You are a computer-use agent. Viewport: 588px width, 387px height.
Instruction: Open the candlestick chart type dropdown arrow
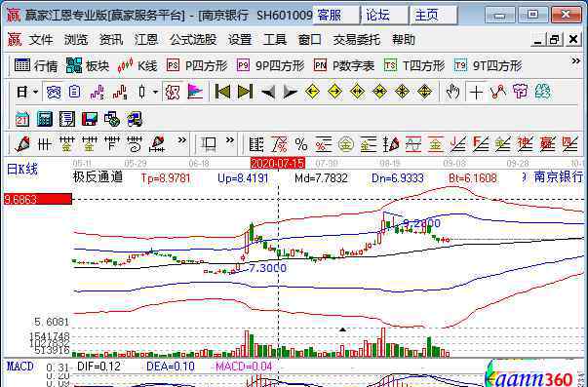click(155, 92)
